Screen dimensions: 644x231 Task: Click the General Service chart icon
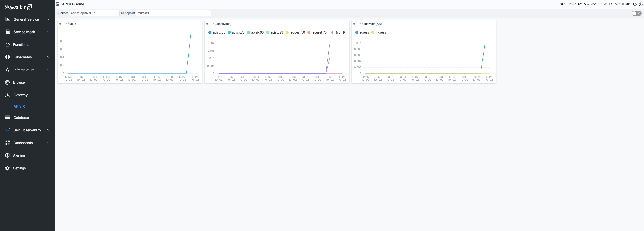[x=8, y=19]
